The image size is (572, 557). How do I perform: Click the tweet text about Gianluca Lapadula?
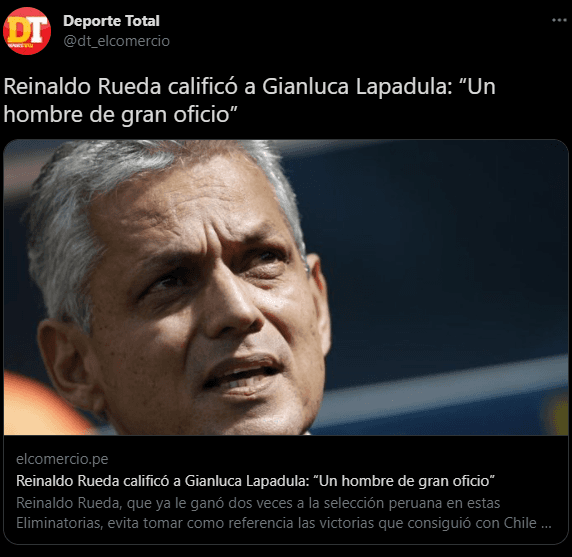pyautogui.click(x=250, y=100)
